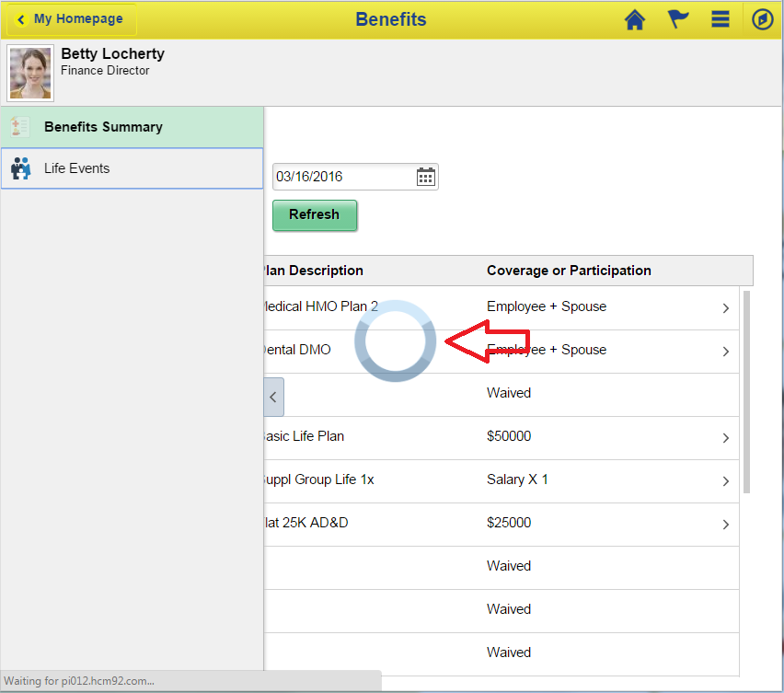Click the Finance Director job title

coord(105,71)
